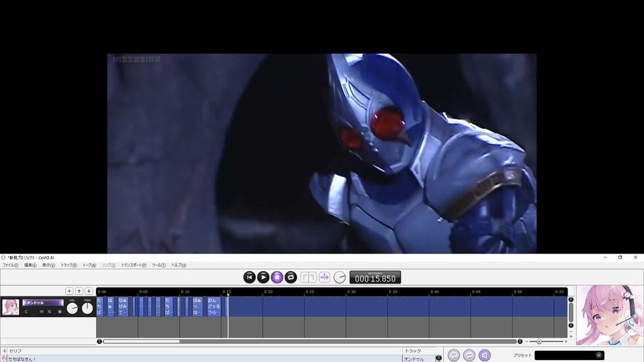This screenshot has height=362, width=644.
Task: Move the track up with up arrow
Action: [x=79, y=291]
